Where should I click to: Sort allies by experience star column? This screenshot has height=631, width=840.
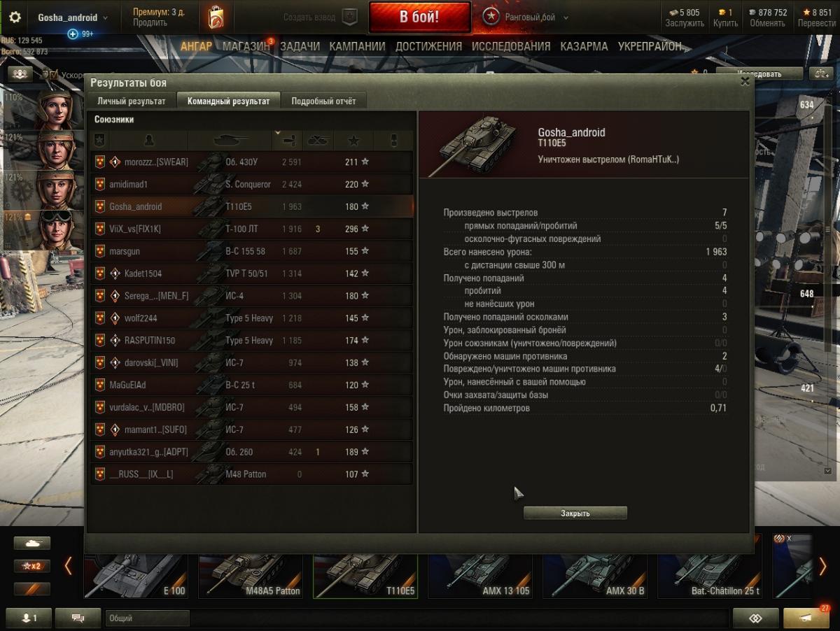click(x=354, y=140)
